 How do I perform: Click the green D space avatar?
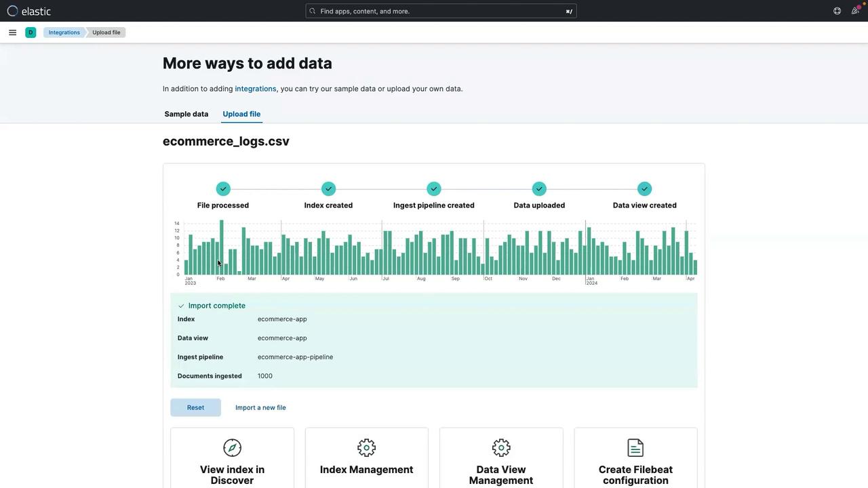tap(31, 33)
